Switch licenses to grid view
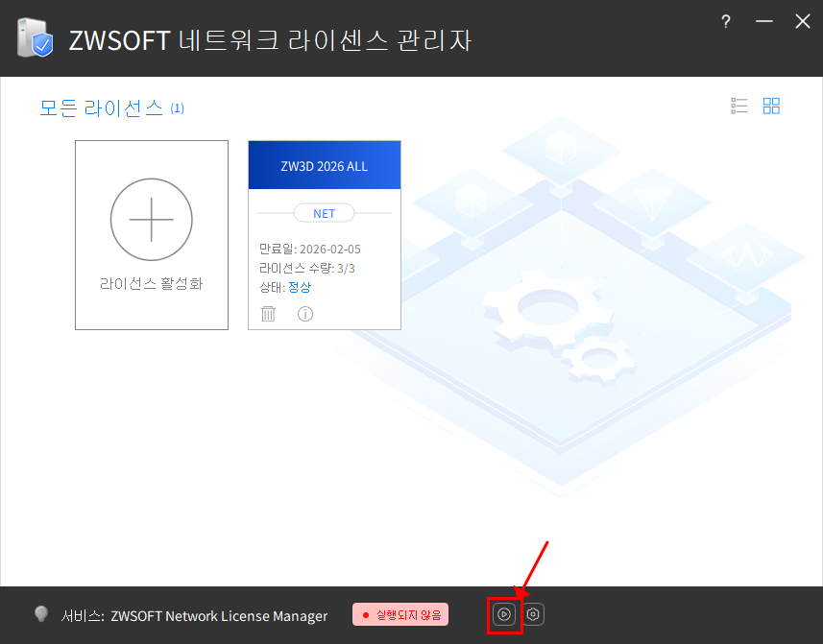Image resolution: width=823 pixels, height=644 pixels. point(771,106)
